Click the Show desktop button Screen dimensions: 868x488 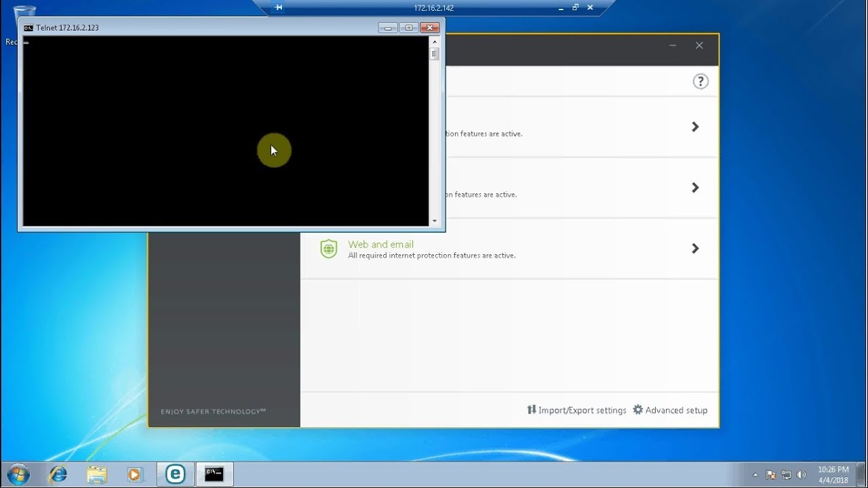pyautogui.click(x=863, y=474)
